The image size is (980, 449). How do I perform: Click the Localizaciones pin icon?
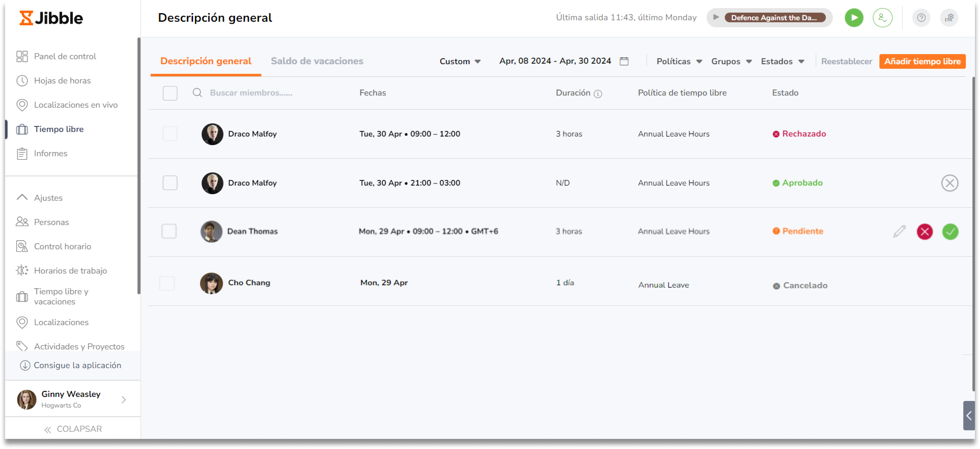point(22,322)
